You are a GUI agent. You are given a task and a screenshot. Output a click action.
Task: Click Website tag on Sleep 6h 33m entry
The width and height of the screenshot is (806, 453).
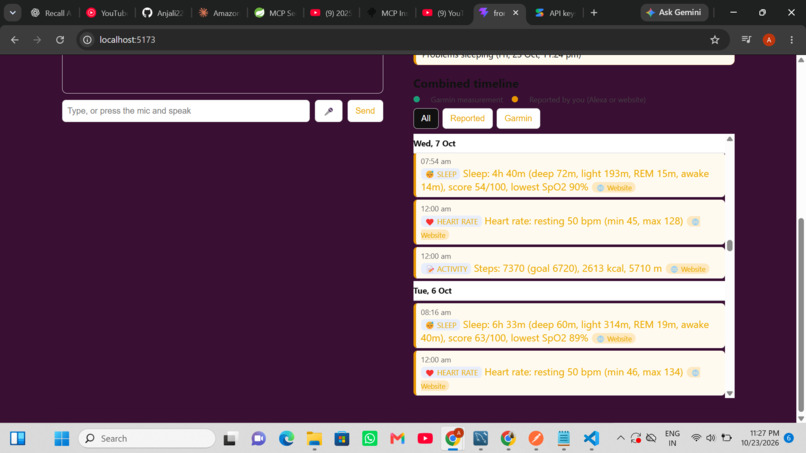coord(614,339)
